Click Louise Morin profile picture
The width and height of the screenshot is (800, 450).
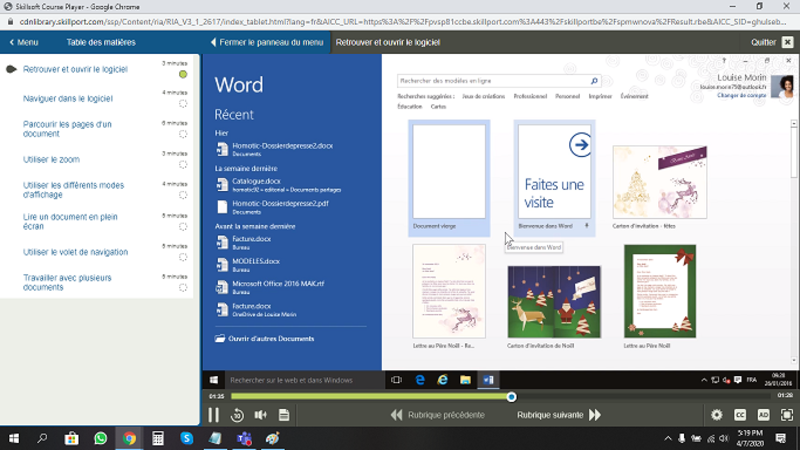click(782, 86)
